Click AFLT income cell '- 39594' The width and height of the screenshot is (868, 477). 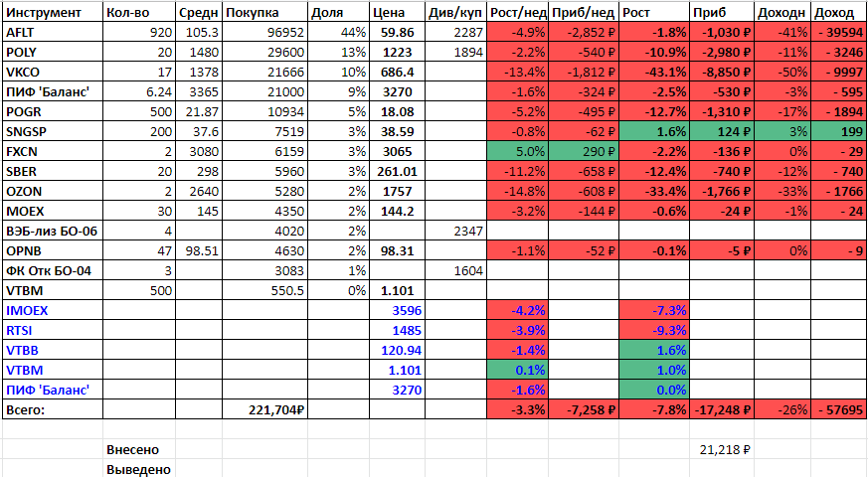[x=838, y=32]
